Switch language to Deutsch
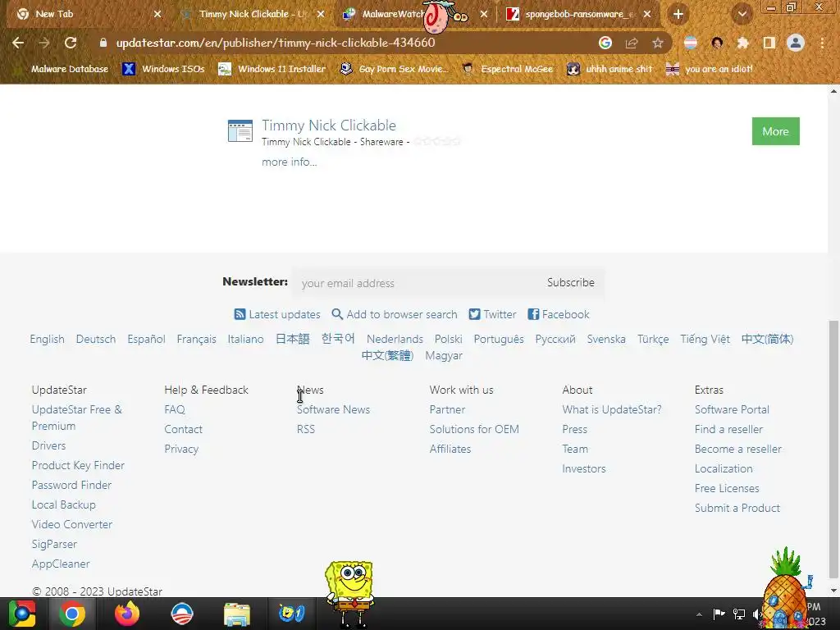 point(96,339)
